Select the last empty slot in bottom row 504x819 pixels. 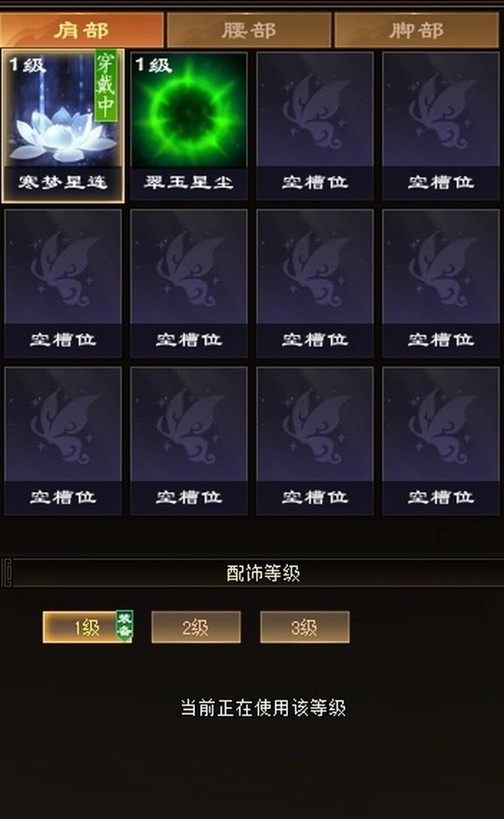point(441,441)
